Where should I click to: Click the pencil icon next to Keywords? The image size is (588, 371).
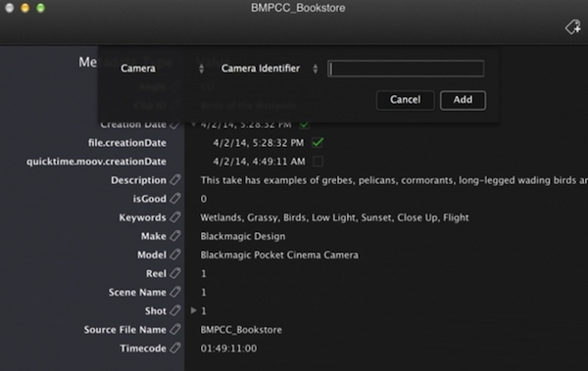175,217
